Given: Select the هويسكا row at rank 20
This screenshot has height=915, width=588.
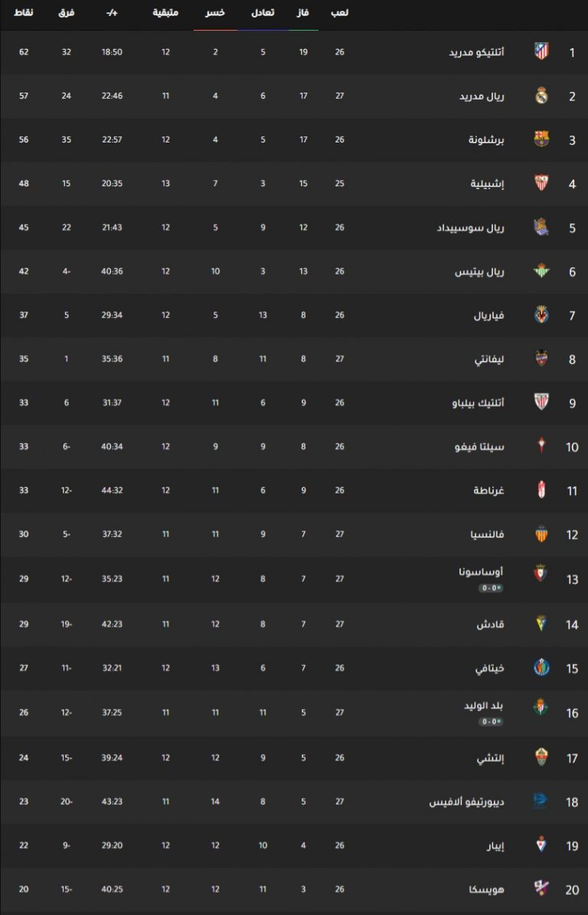Looking at the screenshot, I should [x=294, y=889].
